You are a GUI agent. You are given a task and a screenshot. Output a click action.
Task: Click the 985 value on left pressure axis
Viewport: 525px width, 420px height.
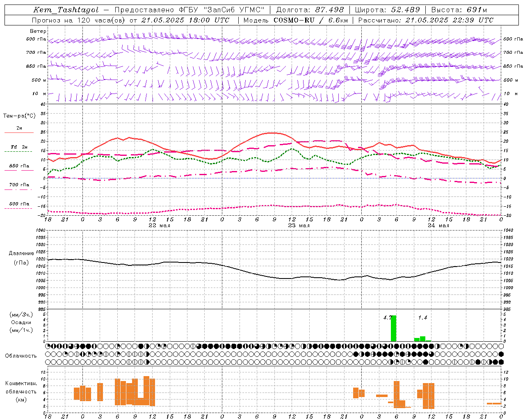point(43,309)
